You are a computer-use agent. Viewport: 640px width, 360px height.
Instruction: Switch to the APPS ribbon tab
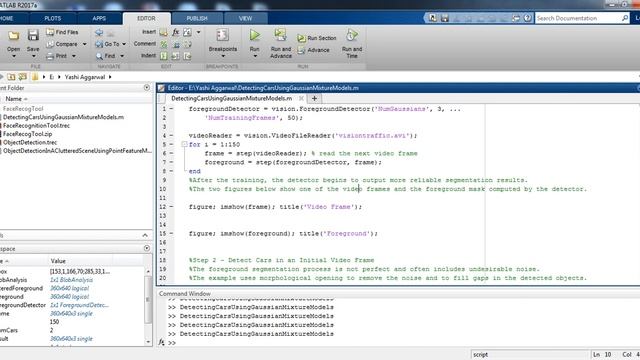(x=99, y=18)
